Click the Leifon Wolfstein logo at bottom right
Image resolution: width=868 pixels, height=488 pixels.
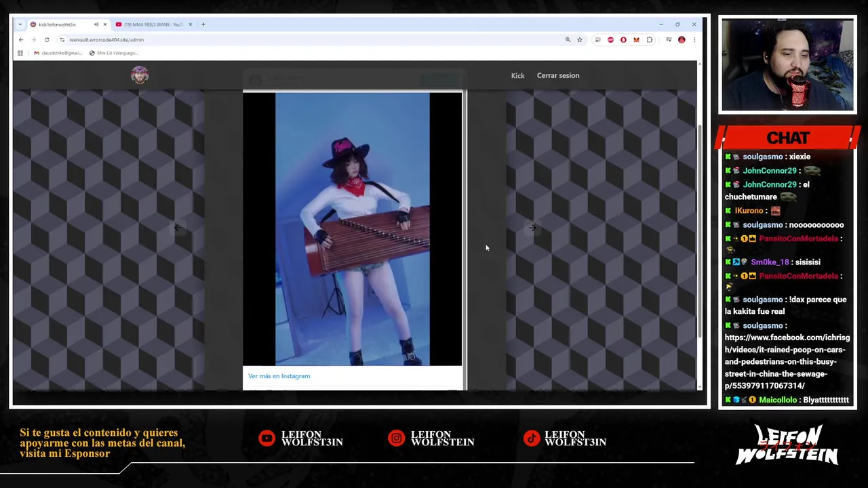coord(787,445)
